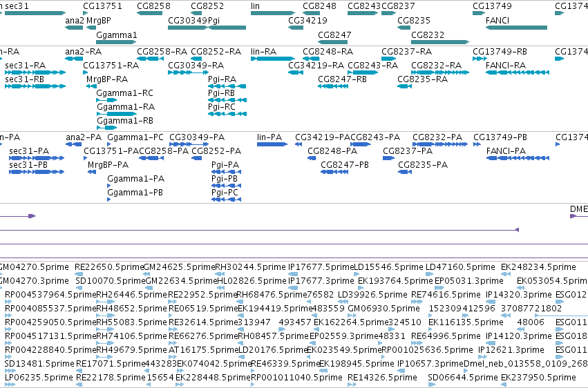Click the ana2-PA protein

74,144
